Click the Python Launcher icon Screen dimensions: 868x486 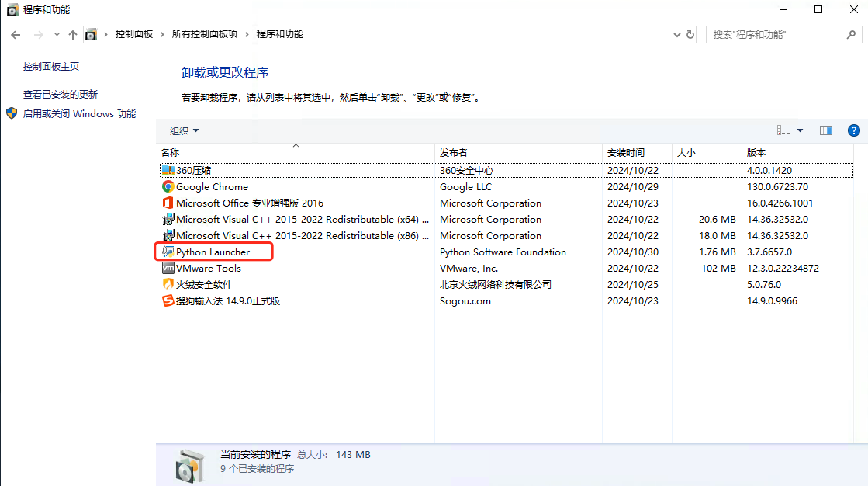168,252
